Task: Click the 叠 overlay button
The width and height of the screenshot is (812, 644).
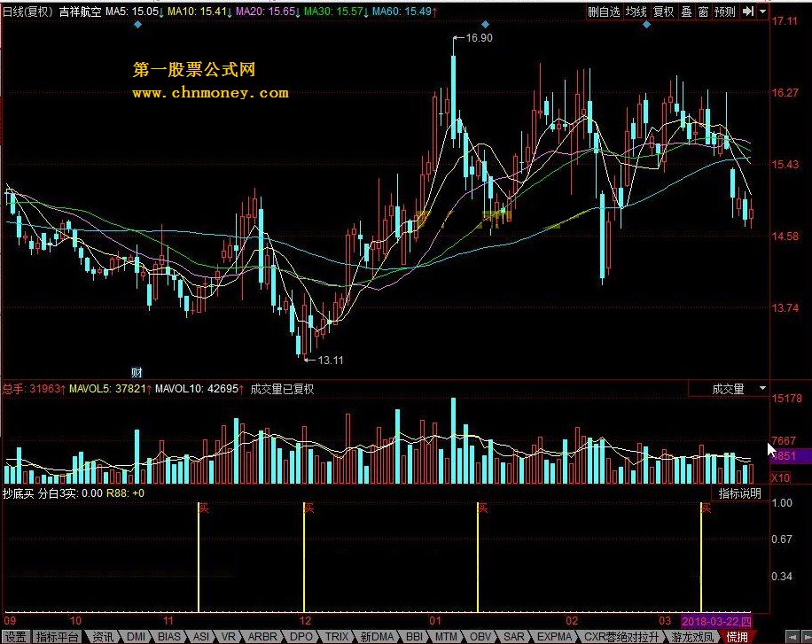Action: click(686, 12)
